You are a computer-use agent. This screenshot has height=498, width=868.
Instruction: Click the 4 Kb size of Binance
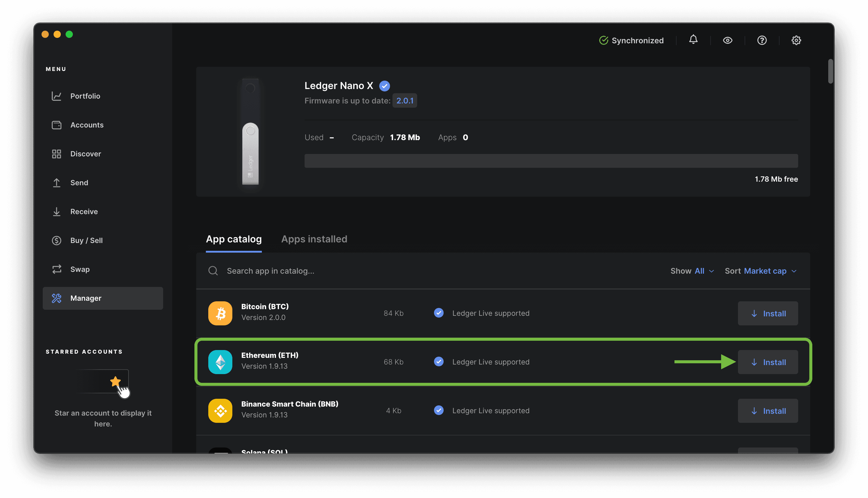(393, 410)
